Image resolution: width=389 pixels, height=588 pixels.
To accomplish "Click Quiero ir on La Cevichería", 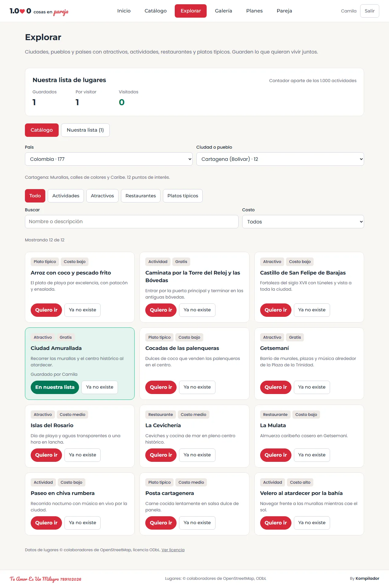I will pyautogui.click(x=161, y=455).
